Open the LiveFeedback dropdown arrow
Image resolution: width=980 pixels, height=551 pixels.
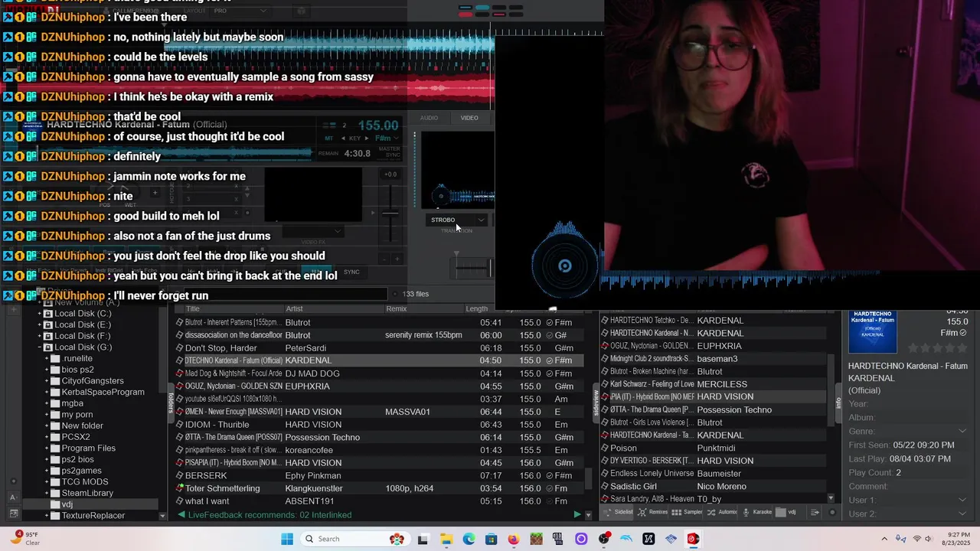588,515
